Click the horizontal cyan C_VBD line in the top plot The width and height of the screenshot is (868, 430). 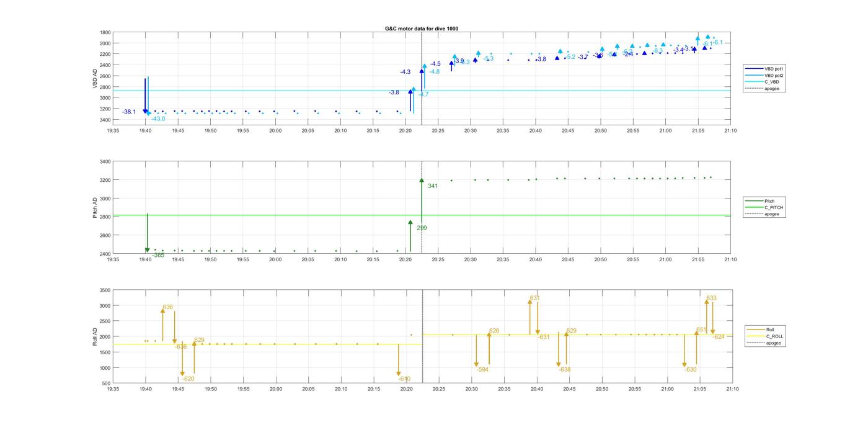pyautogui.click(x=422, y=91)
